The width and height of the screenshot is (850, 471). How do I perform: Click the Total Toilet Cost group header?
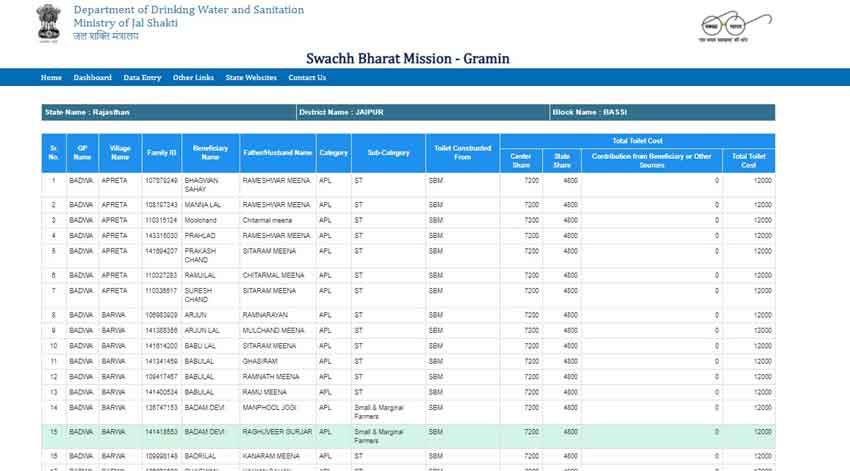click(x=638, y=141)
